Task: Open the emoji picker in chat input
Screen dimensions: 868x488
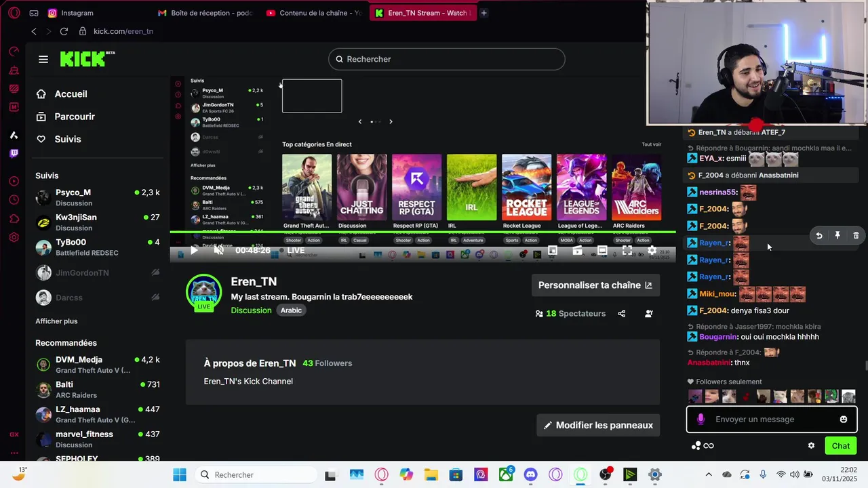Action: (844, 420)
